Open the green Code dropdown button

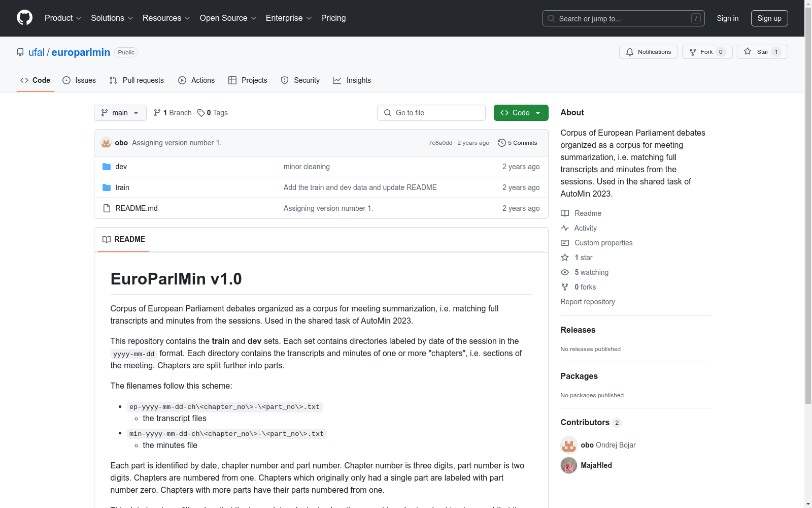521,113
